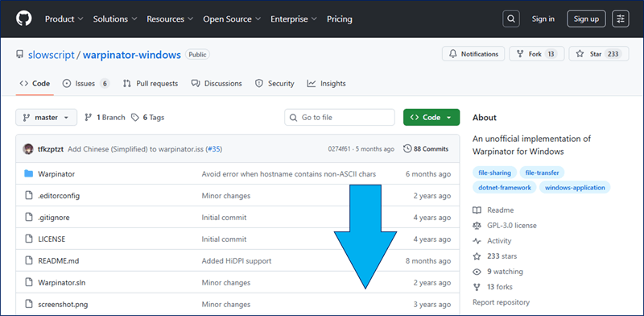
Task: Select the windows-application topic tag
Action: pos(575,188)
